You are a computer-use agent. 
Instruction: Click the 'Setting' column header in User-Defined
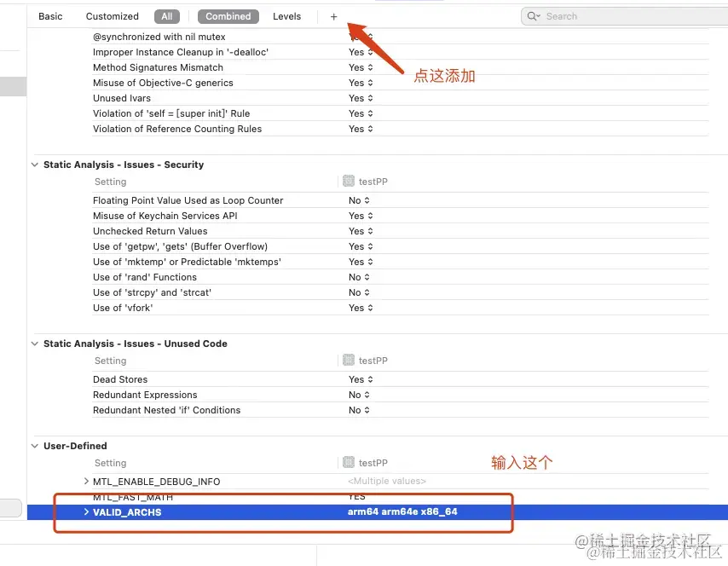[110, 463]
